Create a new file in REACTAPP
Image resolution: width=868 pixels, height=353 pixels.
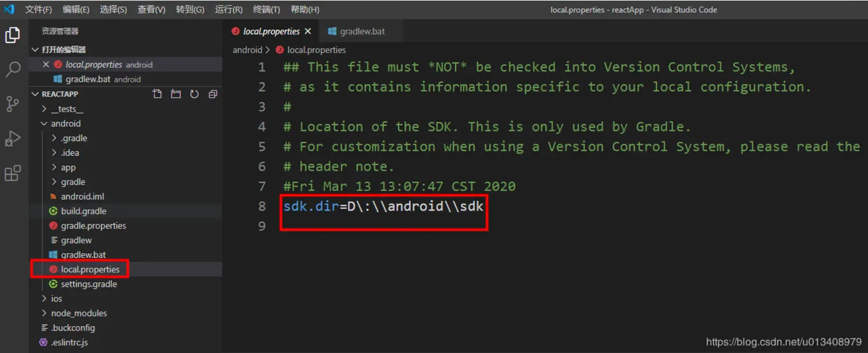pyautogui.click(x=157, y=94)
